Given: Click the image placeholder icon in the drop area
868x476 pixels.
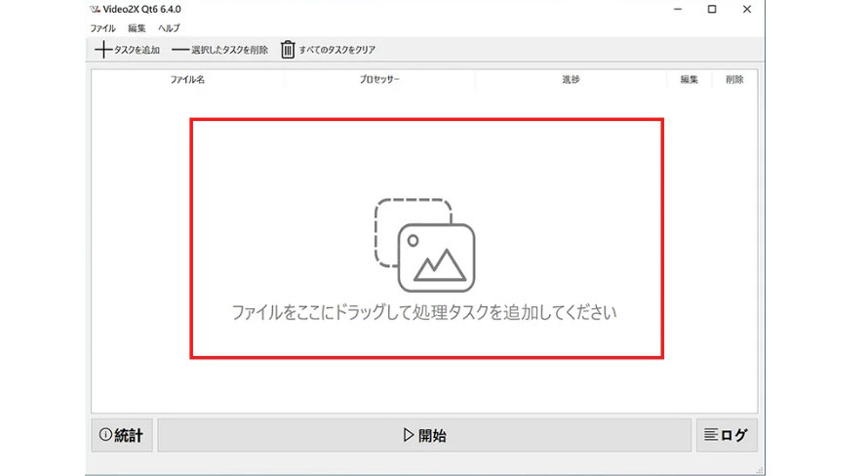Looking at the screenshot, I should [x=424, y=245].
